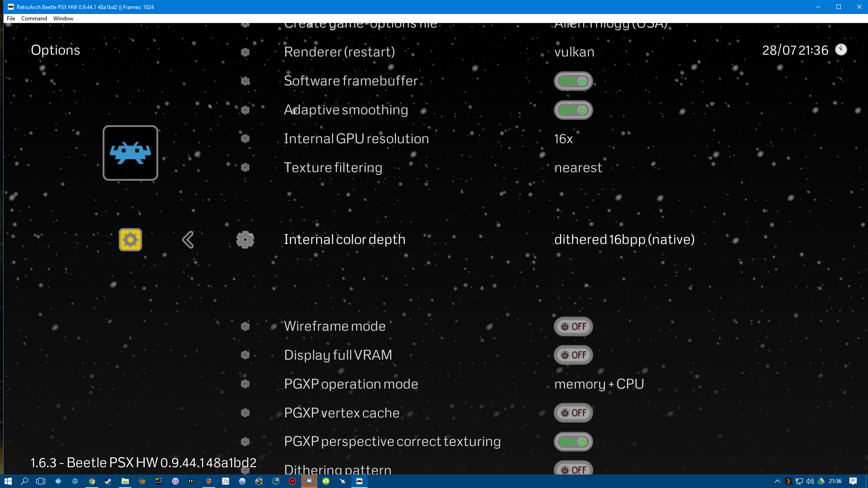The image size is (868, 488).
Task: Select the PGXP operation mode option
Action: point(351,384)
